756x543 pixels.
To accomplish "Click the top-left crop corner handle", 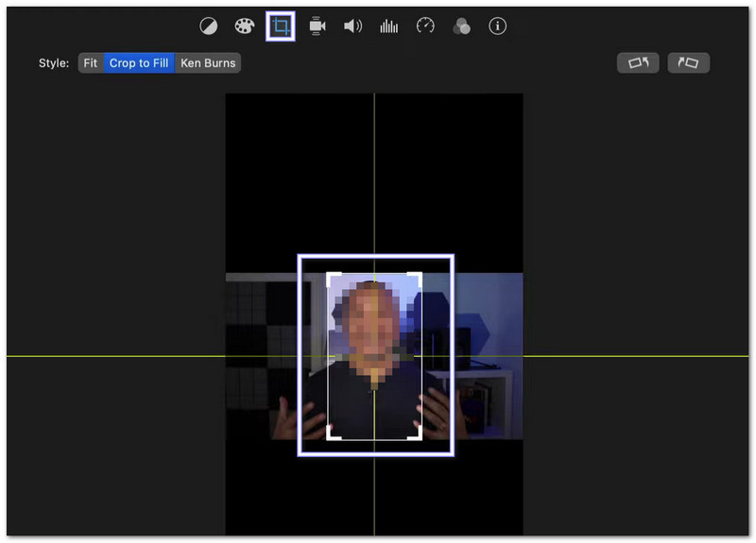I will [x=330, y=276].
